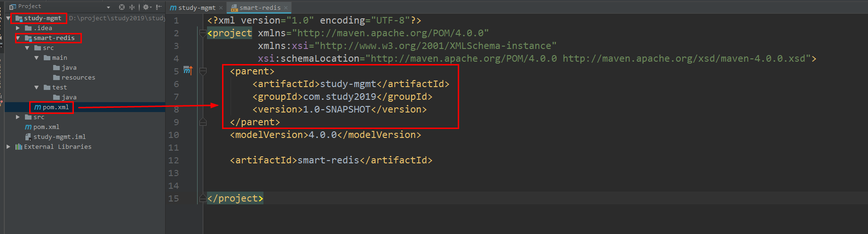Click the scroll from source target icon
This screenshot has height=234, width=868.
click(122, 7)
